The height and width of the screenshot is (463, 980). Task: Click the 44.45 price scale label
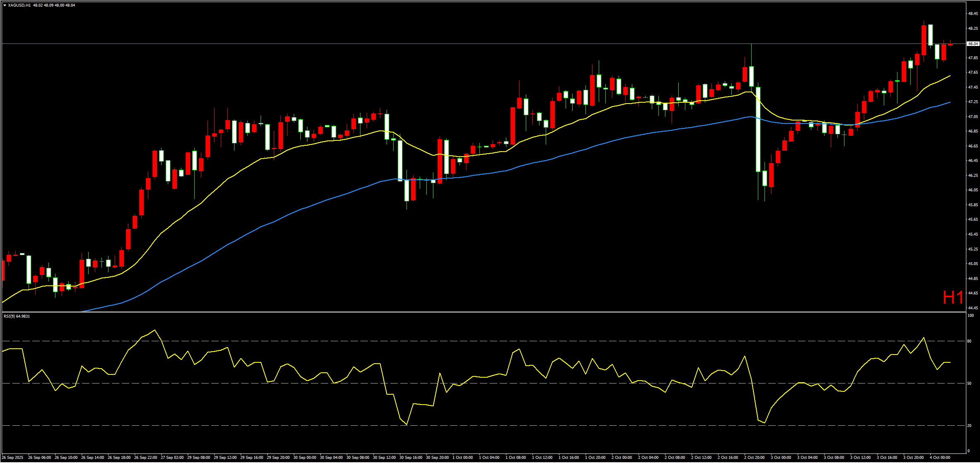(973, 308)
